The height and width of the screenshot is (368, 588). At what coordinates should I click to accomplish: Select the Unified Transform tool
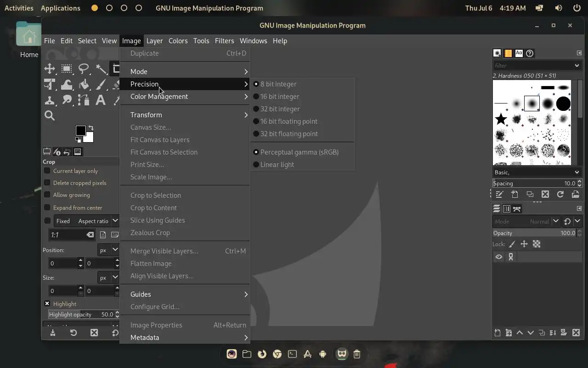pos(50,85)
